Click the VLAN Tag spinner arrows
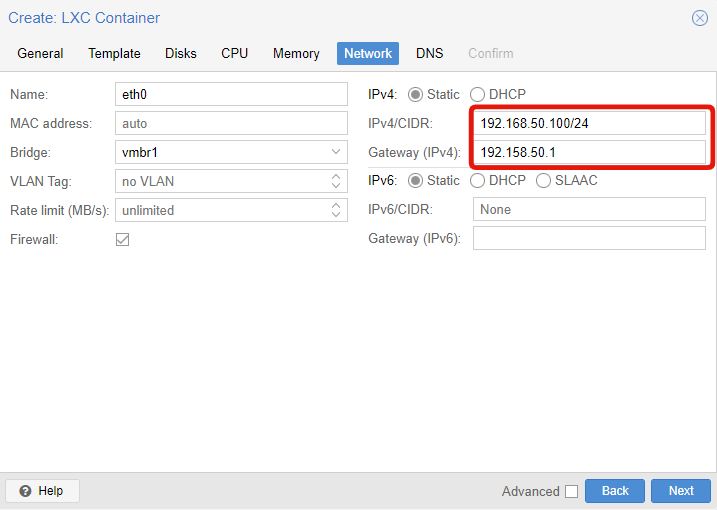Screen dimensions: 717x510 click(336, 181)
